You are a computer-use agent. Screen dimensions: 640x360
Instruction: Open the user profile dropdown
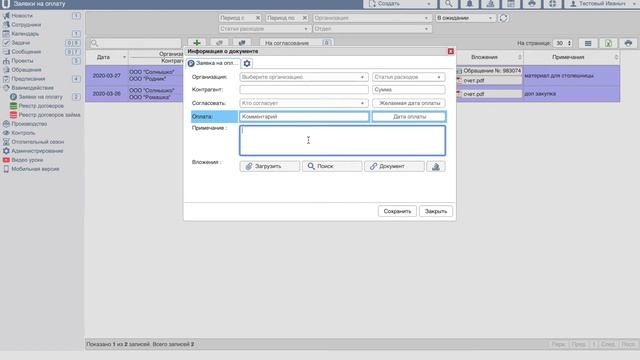pyautogui.click(x=602, y=4)
